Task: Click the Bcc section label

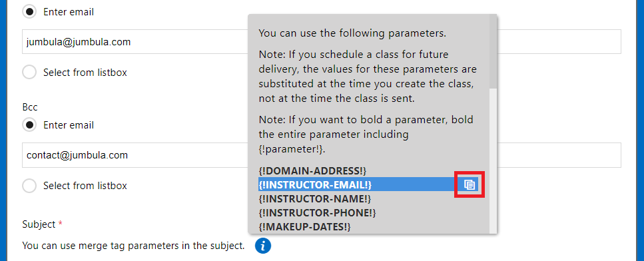Action: 30,107
